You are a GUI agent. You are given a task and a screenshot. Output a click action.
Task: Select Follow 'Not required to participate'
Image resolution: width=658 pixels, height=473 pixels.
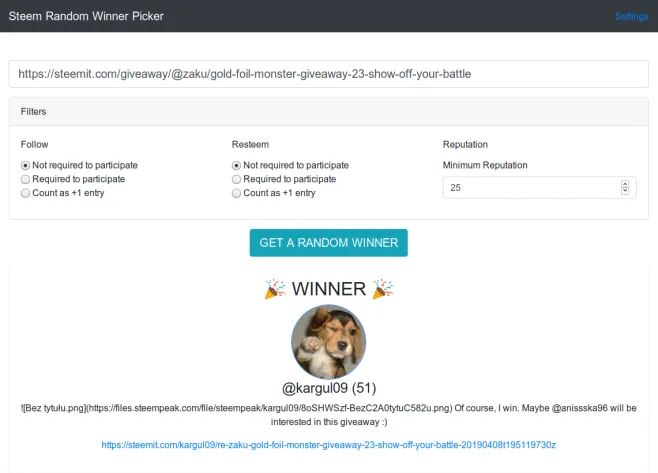click(x=26, y=165)
